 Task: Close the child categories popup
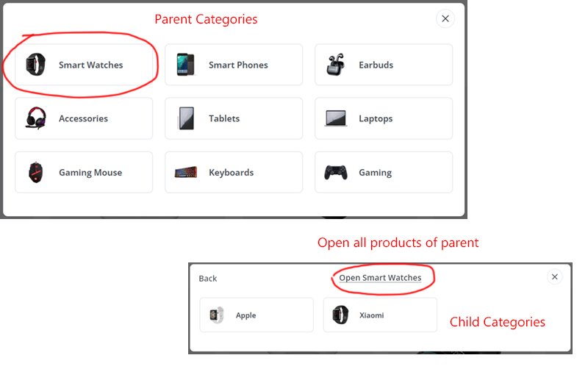555,276
